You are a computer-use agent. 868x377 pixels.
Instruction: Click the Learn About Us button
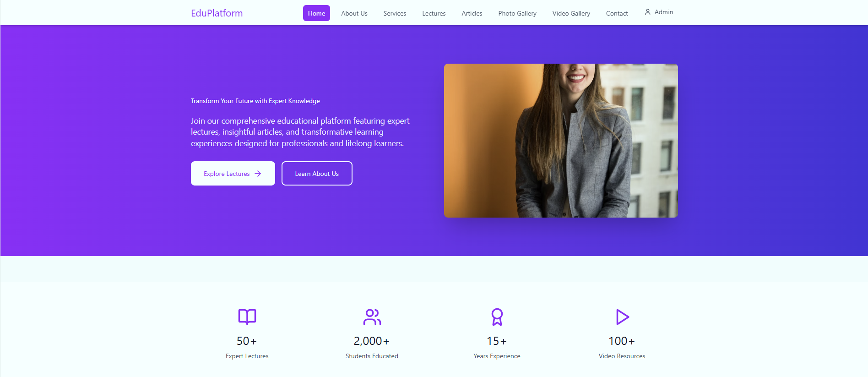click(x=317, y=173)
